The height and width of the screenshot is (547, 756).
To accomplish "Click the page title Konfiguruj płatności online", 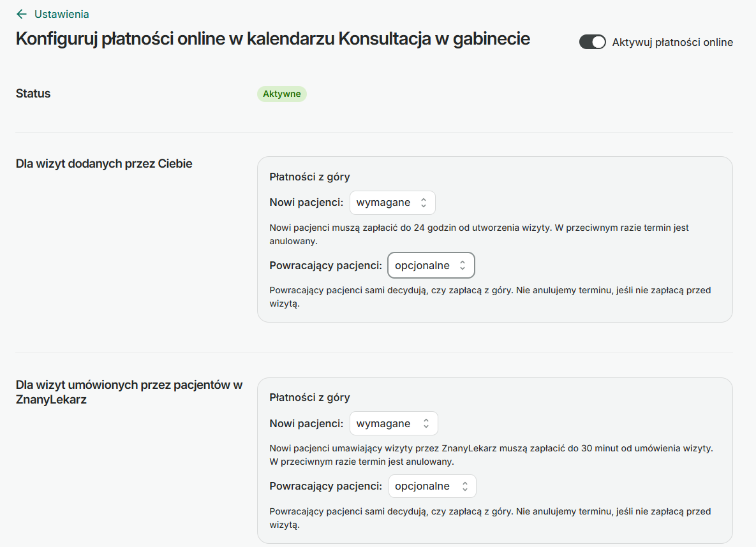I will [x=272, y=39].
